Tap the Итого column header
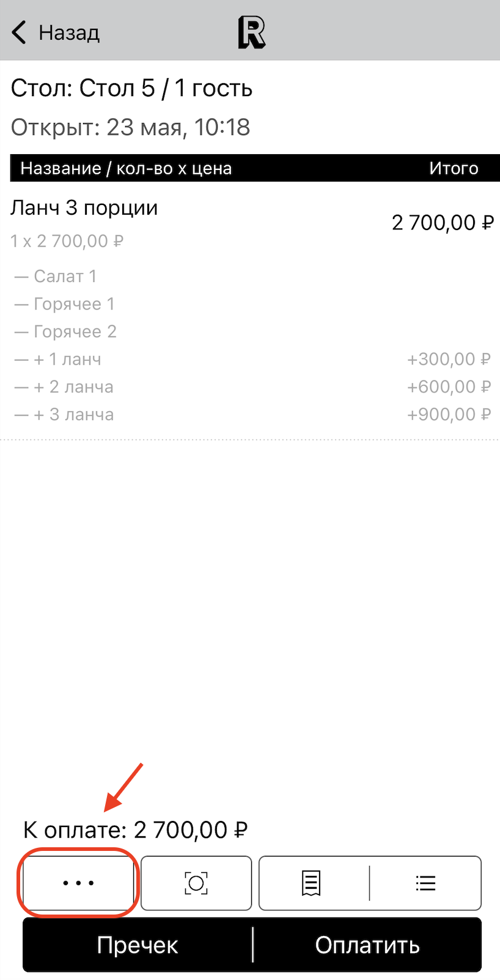 coord(454,168)
